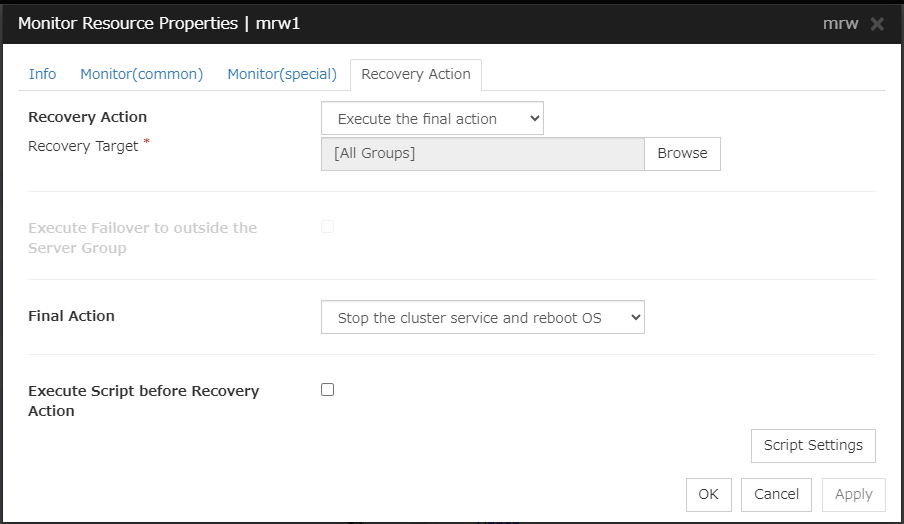
Task: Switch to the Info tab
Action: coord(42,74)
